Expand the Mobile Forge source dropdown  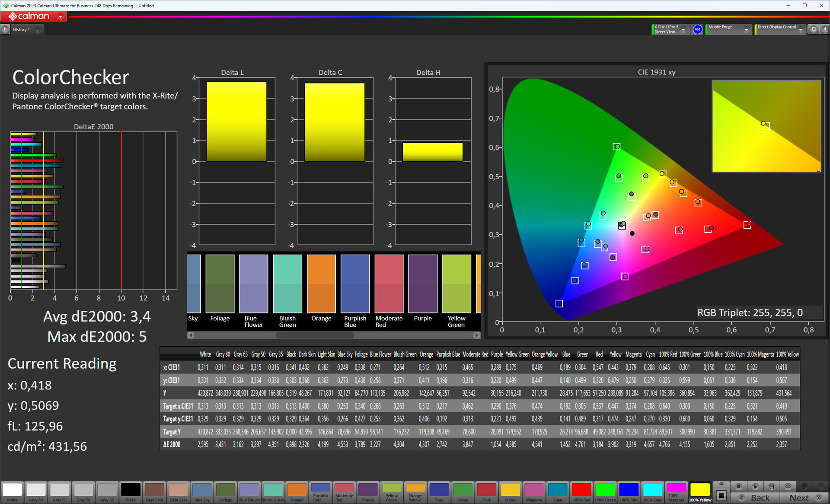(x=746, y=29)
